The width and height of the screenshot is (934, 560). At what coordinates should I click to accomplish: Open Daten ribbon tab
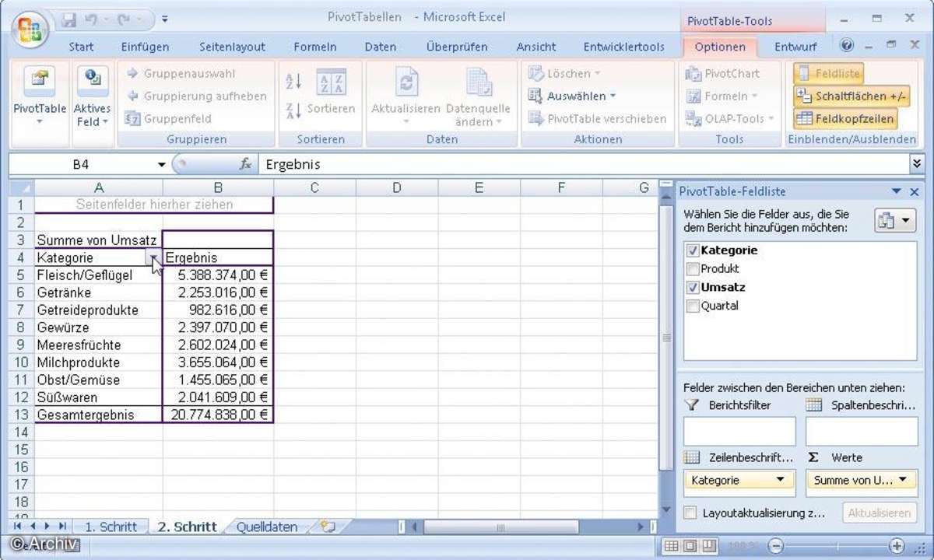click(381, 47)
